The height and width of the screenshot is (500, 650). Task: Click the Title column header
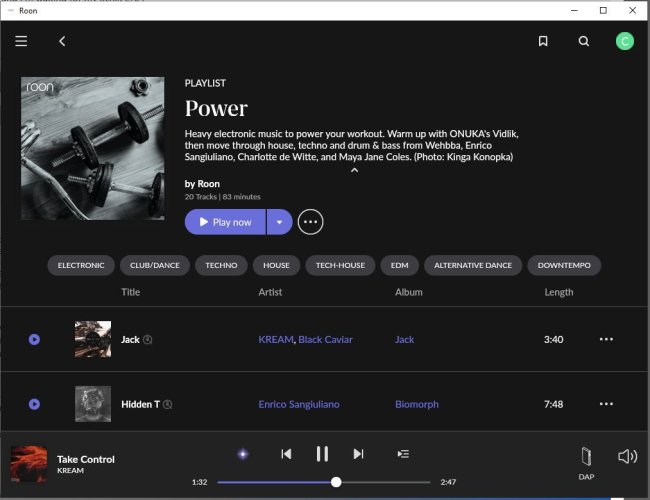pyautogui.click(x=131, y=292)
